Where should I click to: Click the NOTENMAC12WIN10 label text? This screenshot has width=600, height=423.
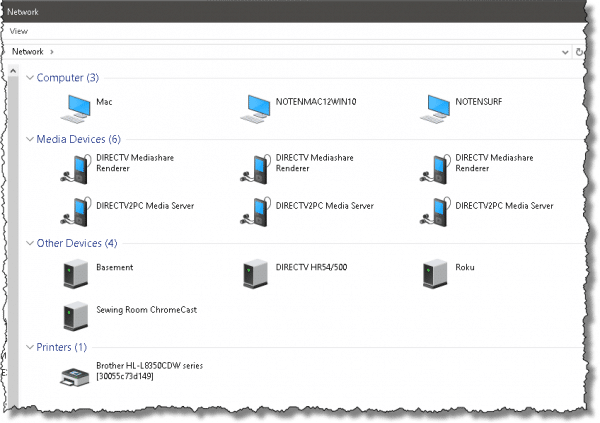[x=316, y=102]
